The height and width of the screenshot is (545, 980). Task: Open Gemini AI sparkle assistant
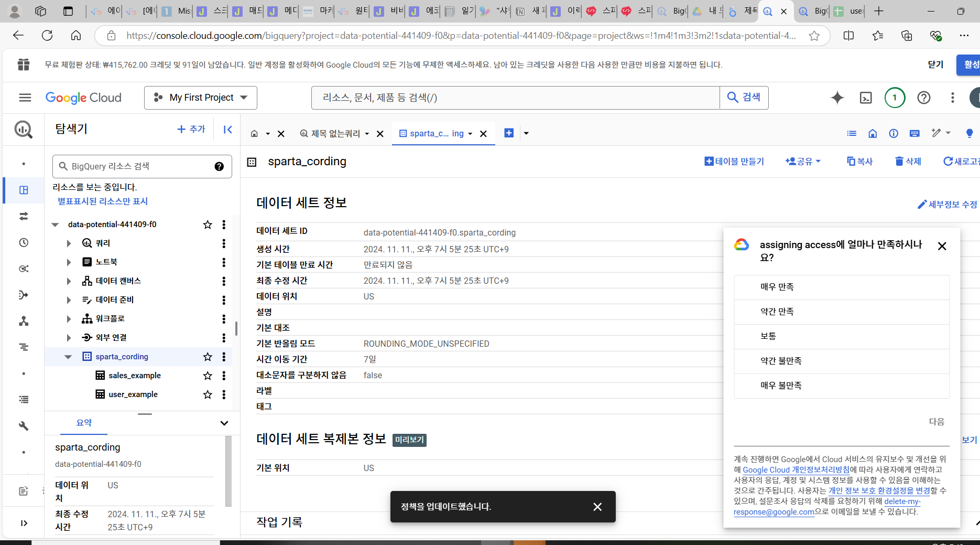coord(837,98)
